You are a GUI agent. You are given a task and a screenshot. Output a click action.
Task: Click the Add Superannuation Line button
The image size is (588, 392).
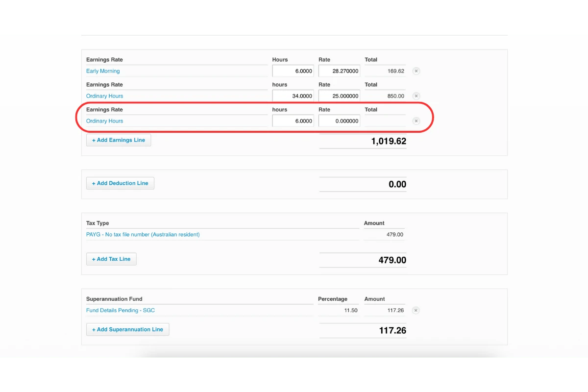(127, 330)
